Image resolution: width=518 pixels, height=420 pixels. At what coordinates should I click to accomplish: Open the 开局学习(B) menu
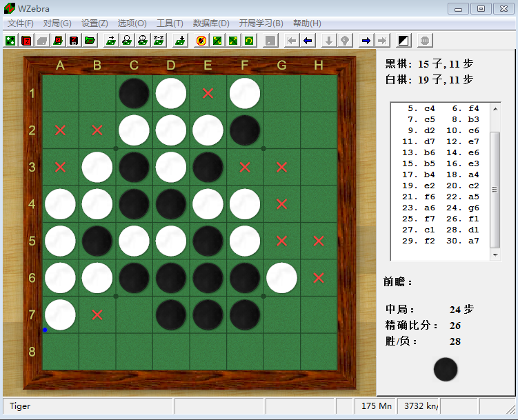[261, 23]
